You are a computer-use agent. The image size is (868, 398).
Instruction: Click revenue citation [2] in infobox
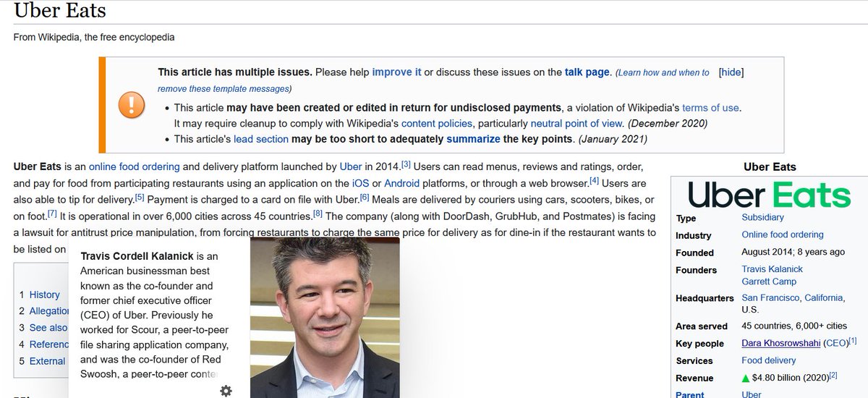(x=833, y=376)
